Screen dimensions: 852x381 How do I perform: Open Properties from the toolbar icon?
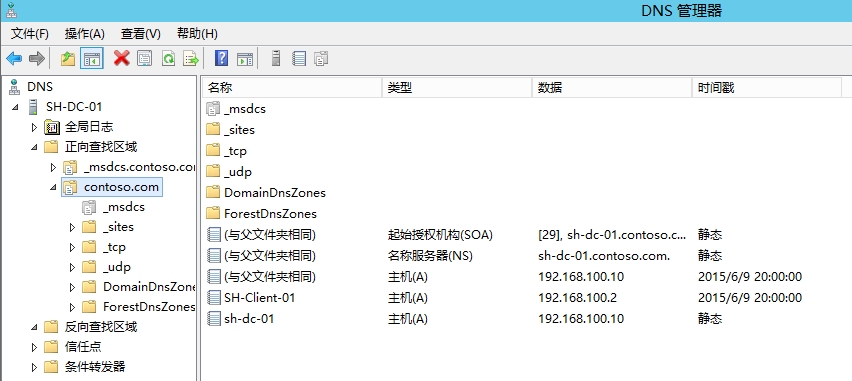point(145,59)
